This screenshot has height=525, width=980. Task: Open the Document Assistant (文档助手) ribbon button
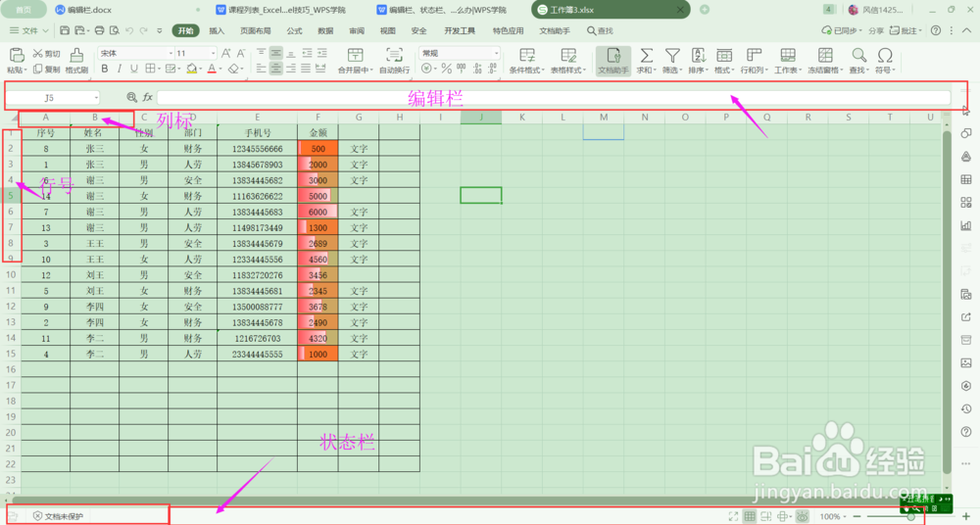613,61
